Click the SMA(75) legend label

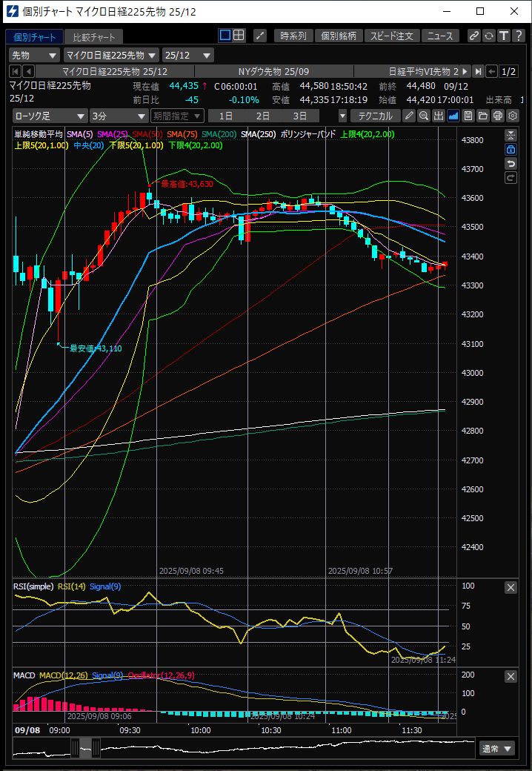pyautogui.click(x=182, y=133)
